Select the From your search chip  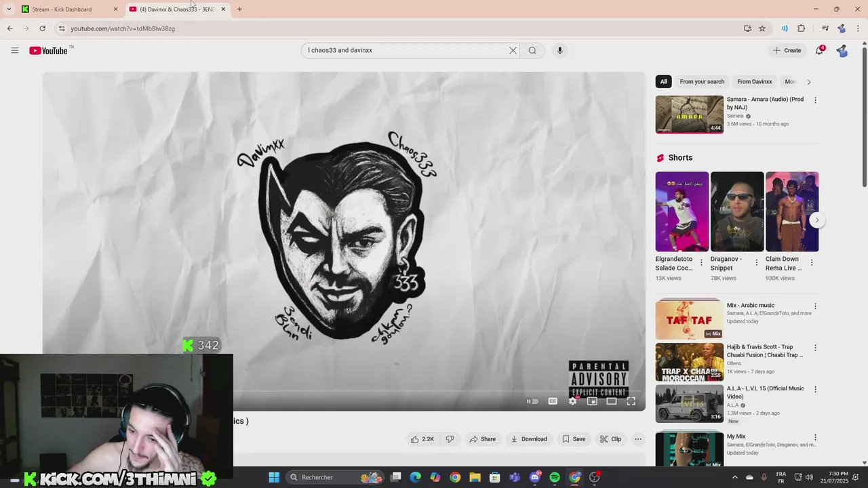coord(702,81)
